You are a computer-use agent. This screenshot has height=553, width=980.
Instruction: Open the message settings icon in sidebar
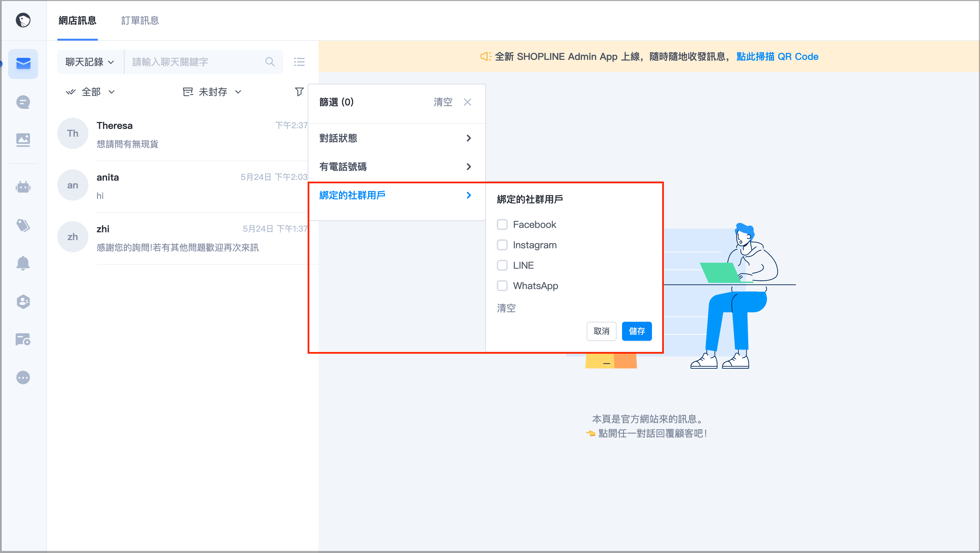click(23, 339)
